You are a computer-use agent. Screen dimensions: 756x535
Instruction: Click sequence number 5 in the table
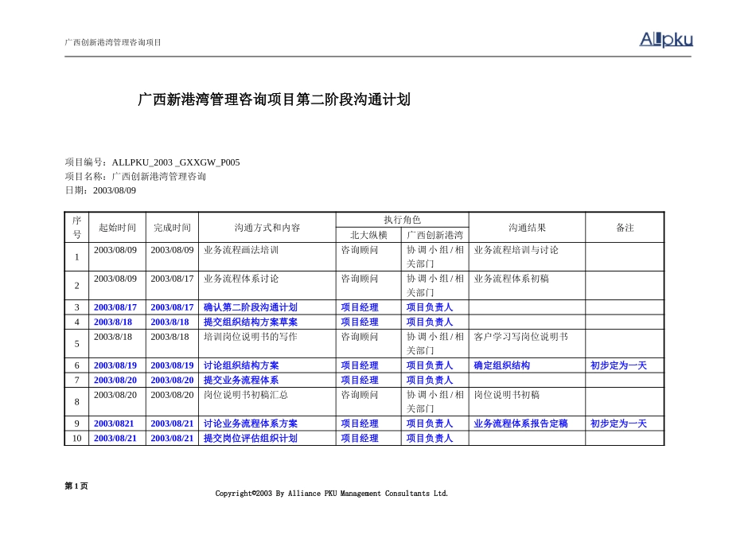point(76,344)
